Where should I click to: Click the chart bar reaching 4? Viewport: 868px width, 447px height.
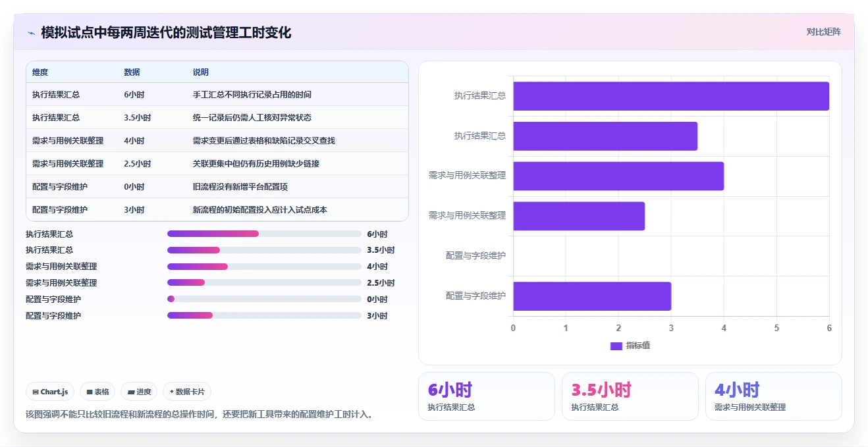618,176
